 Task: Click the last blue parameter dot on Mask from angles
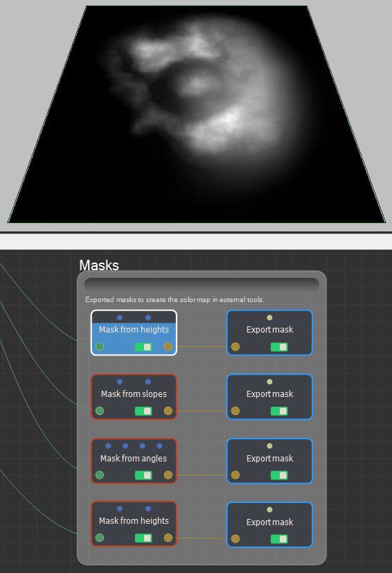click(159, 446)
